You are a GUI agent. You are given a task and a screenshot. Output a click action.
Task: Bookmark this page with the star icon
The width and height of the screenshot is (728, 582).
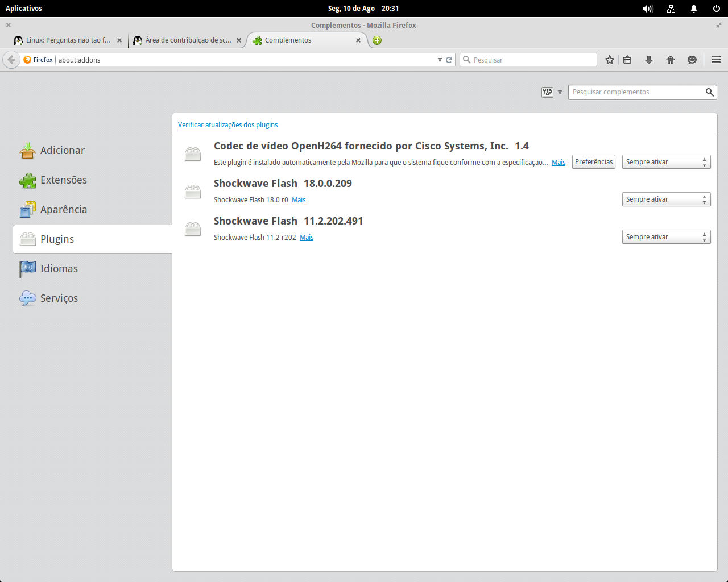pyautogui.click(x=610, y=60)
